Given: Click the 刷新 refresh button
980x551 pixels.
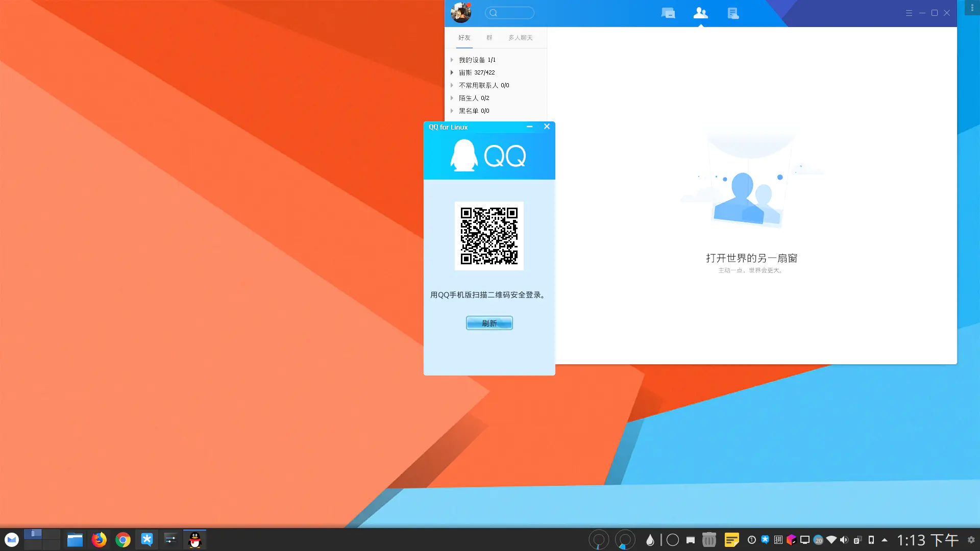Looking at the screenshot, I should click(x=489, y=323).
